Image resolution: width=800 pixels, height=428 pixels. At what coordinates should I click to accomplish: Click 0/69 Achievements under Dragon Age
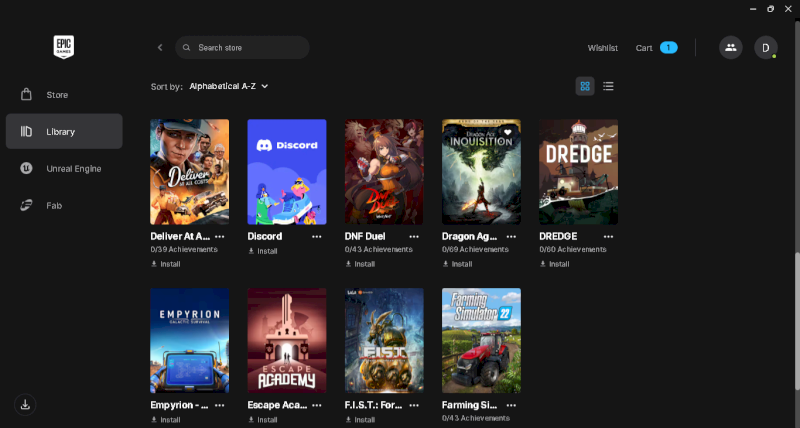(x=476, y=249)
